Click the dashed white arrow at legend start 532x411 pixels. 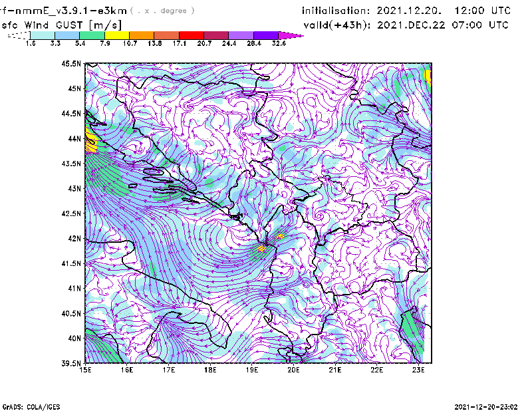point(19,35)
